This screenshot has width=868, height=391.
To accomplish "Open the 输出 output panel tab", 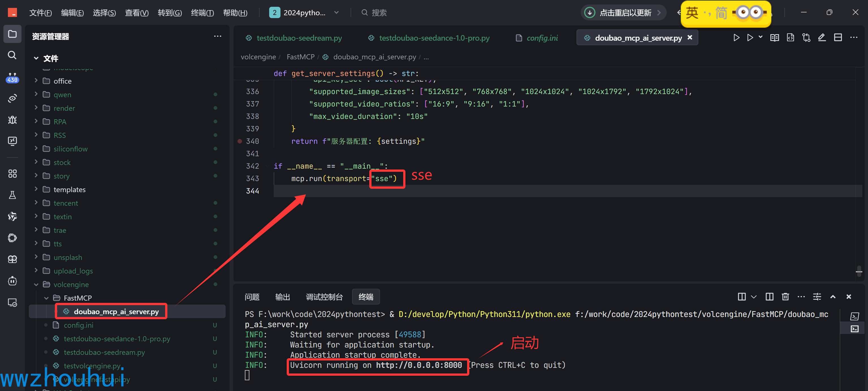I will pyautogui.click(x=282, y=297).
